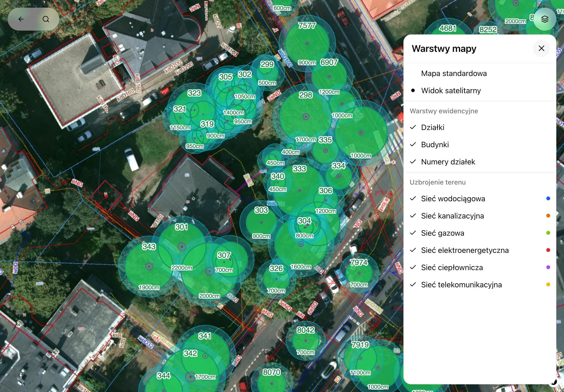564x392 pixels.
Task: Close the Warstwy mapy panel
Action: tap(541, 48)
